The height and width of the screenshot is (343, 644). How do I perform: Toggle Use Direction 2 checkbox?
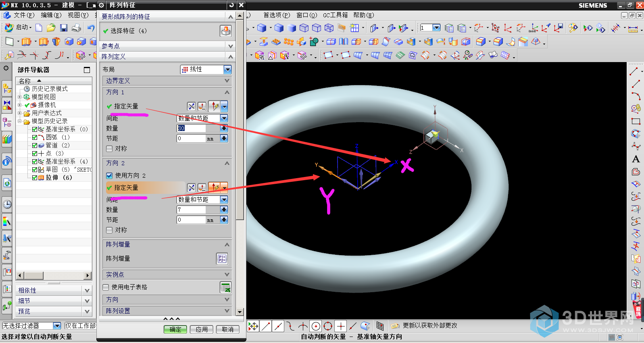(x=109, y=176)
